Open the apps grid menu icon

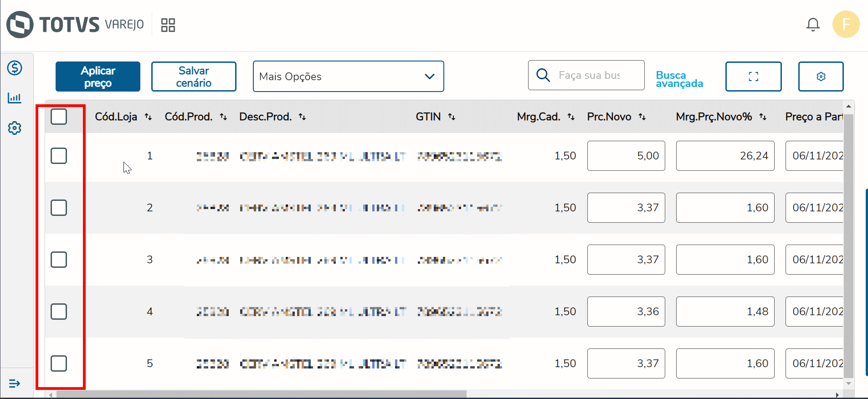pos(168,25)
